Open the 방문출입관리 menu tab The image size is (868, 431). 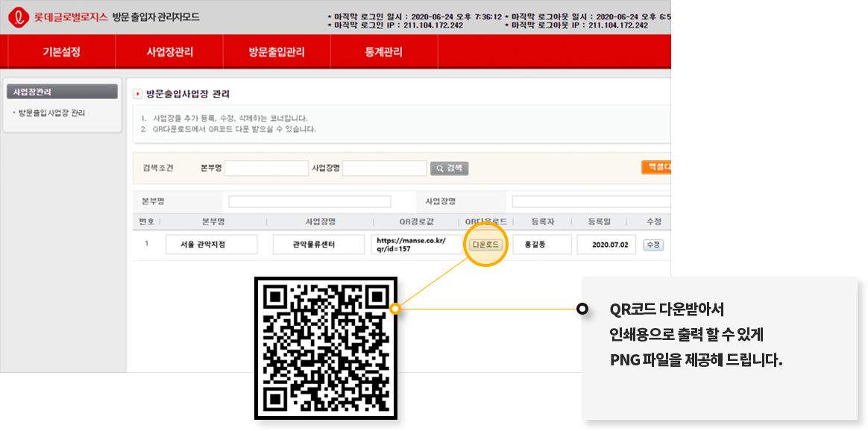277,52
